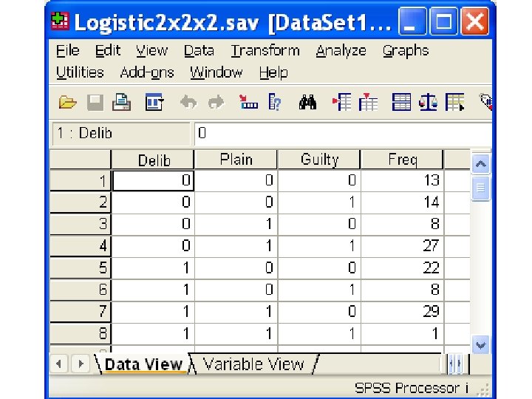Open the Help menu
Viewport: 532px width, 399px height.
[x=273, y=72]
